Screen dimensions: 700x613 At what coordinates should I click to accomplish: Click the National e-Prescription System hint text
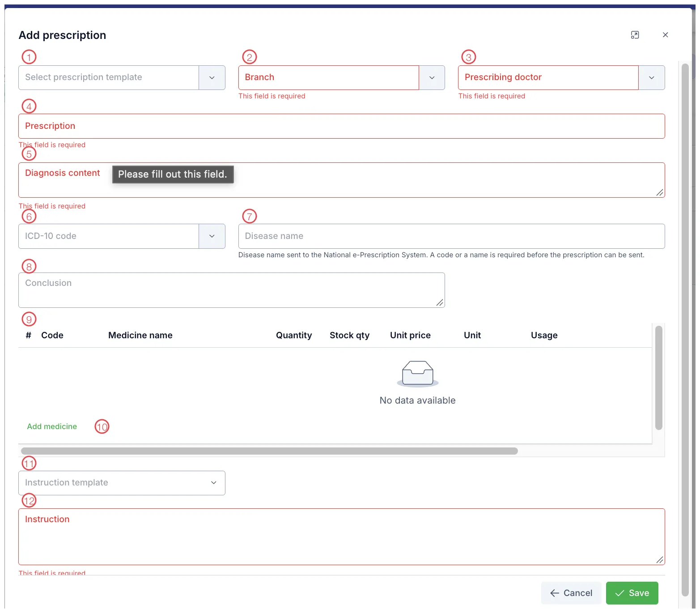pyautogui.click(x=441, y=255)
